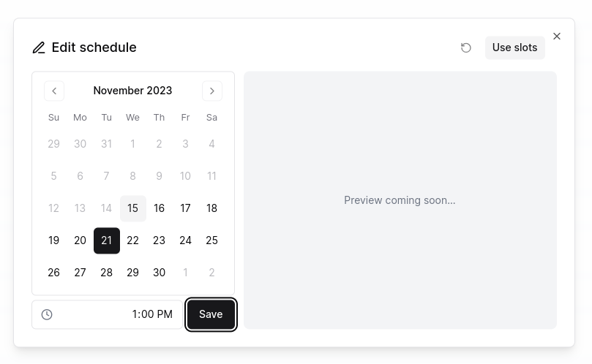Pick Sunday November 19
This screenshot has height=364, width=592.
[54, 240]
